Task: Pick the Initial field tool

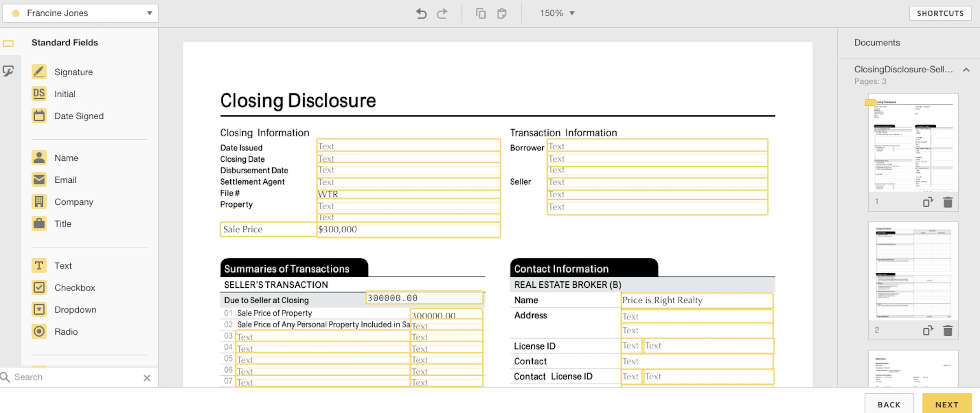Action: click(64, 94)
